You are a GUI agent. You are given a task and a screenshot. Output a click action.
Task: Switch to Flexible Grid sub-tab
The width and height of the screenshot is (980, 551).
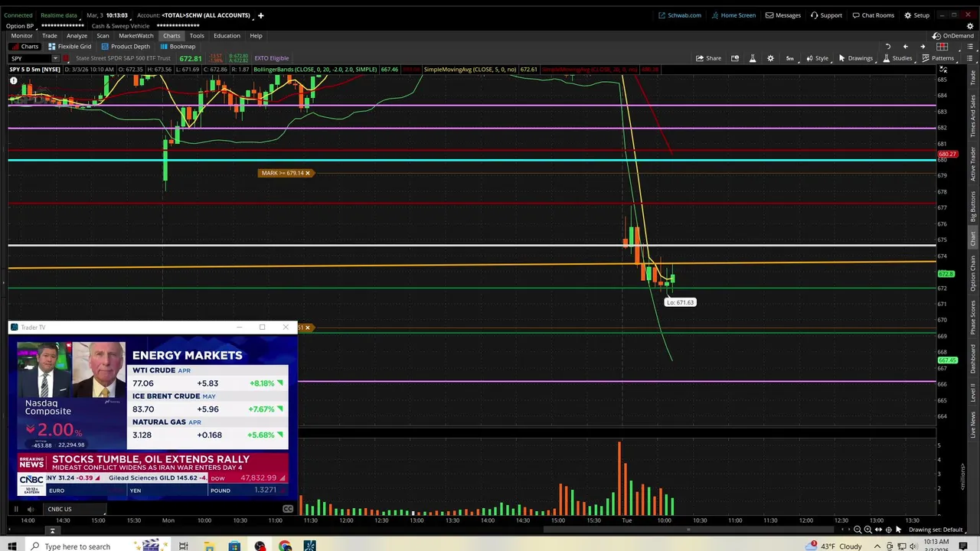69,47
